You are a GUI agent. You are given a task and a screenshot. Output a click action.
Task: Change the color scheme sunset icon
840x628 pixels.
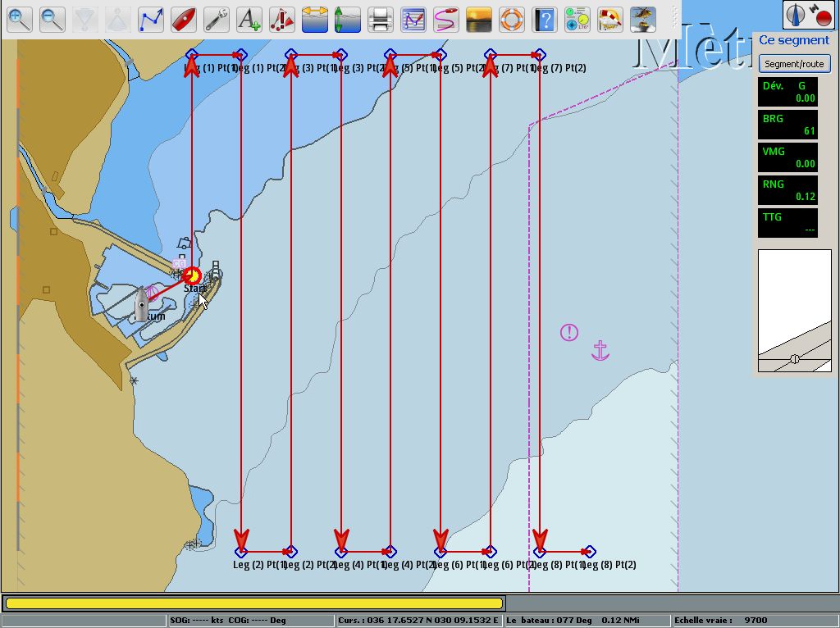(x=479, y=20)
